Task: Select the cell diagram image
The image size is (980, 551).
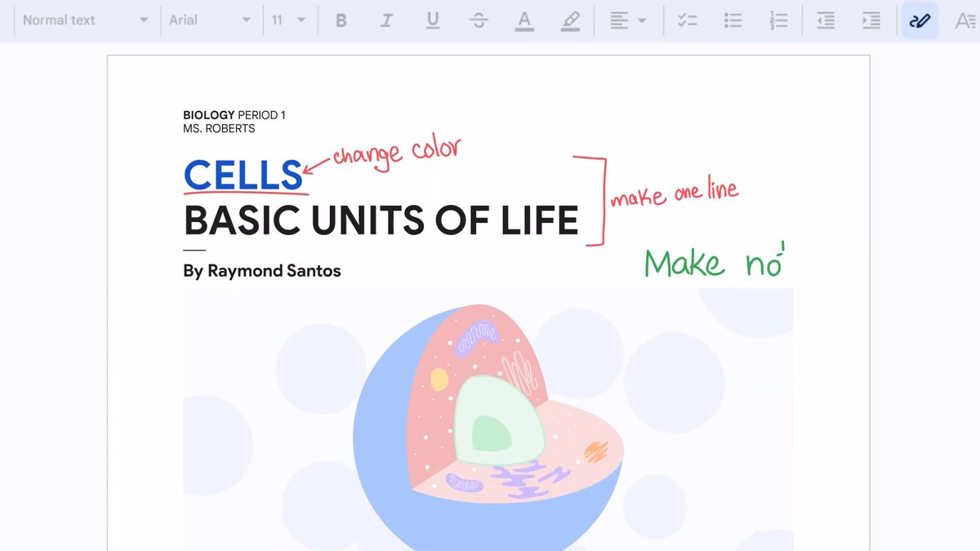Action: tap(488, 424)
